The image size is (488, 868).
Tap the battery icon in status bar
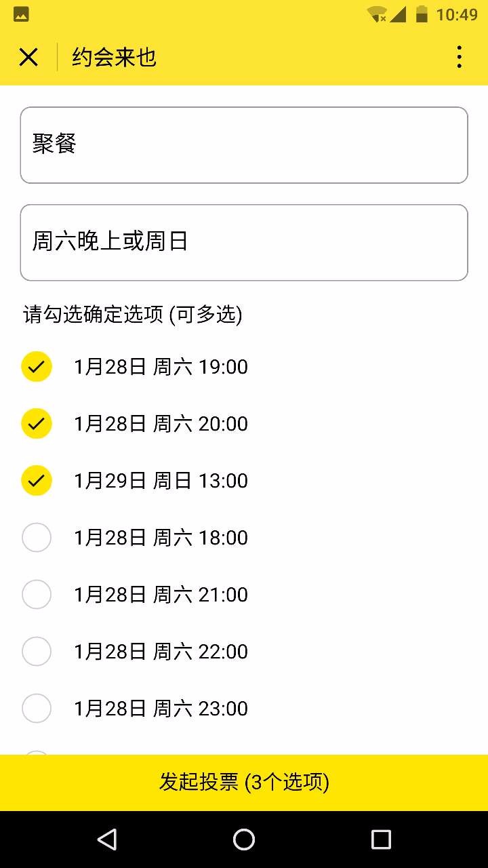[x=422, y=14]
